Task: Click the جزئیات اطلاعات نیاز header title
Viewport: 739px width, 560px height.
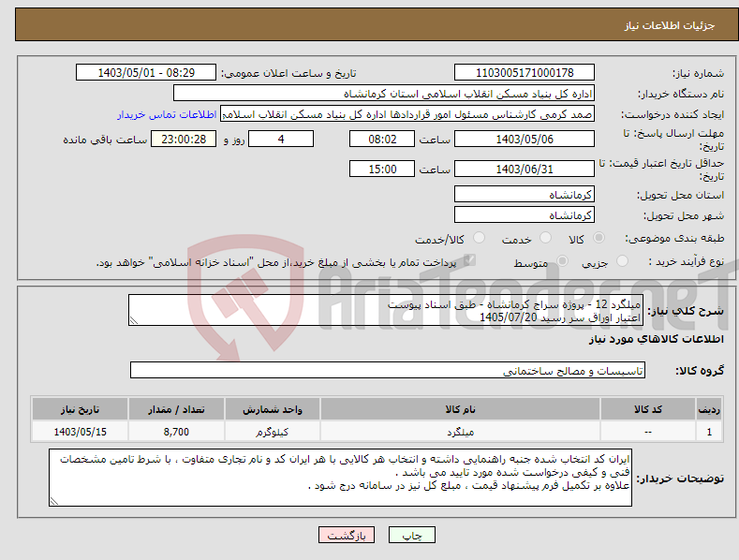Action: pos(670,25)
